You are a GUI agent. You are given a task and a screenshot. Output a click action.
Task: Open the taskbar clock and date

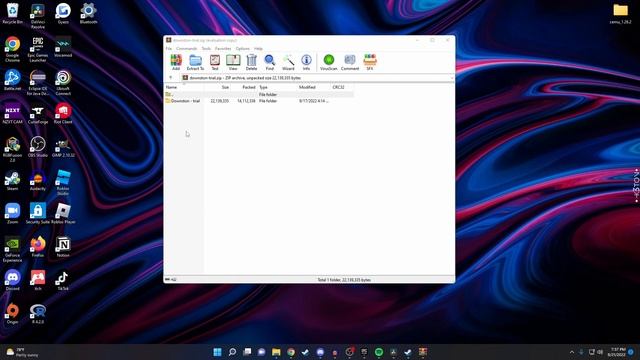pos(618,352)
